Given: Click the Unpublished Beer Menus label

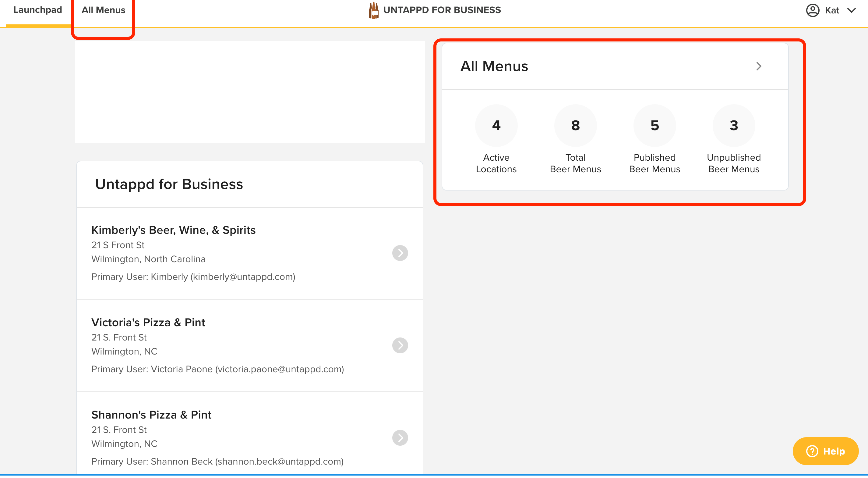Looking at the screenshot, I should [734, 163].
